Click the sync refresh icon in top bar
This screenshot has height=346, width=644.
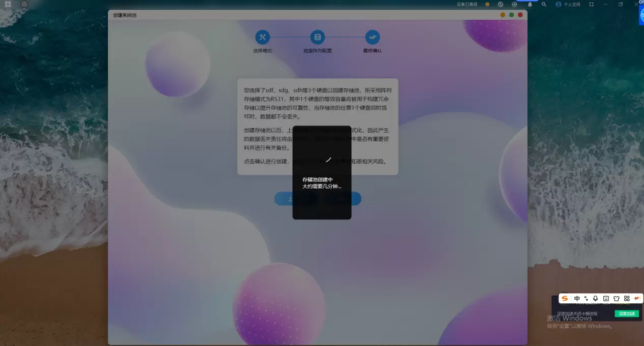[x=514, y=4]
